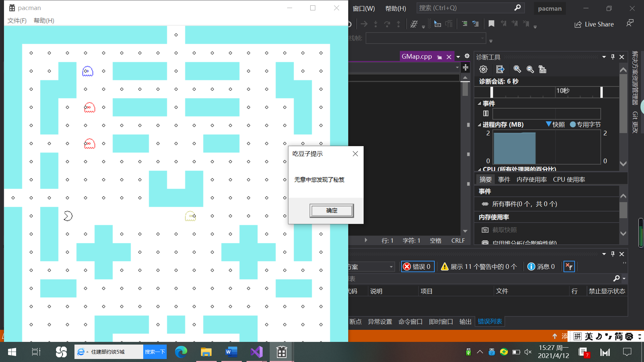Screen dimensions: 644x362
Task: Close the 诊断工具 panel
Action: point(622,57)
